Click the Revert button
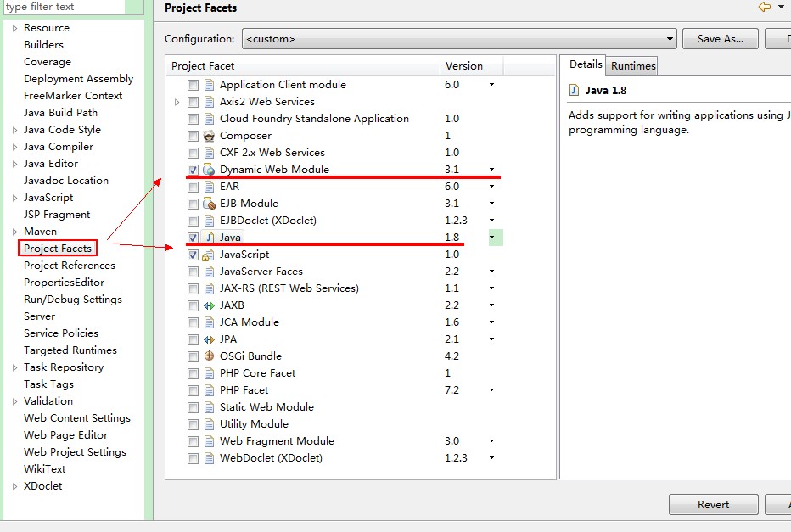Viewport: 791px width, 532px height. 713,504
